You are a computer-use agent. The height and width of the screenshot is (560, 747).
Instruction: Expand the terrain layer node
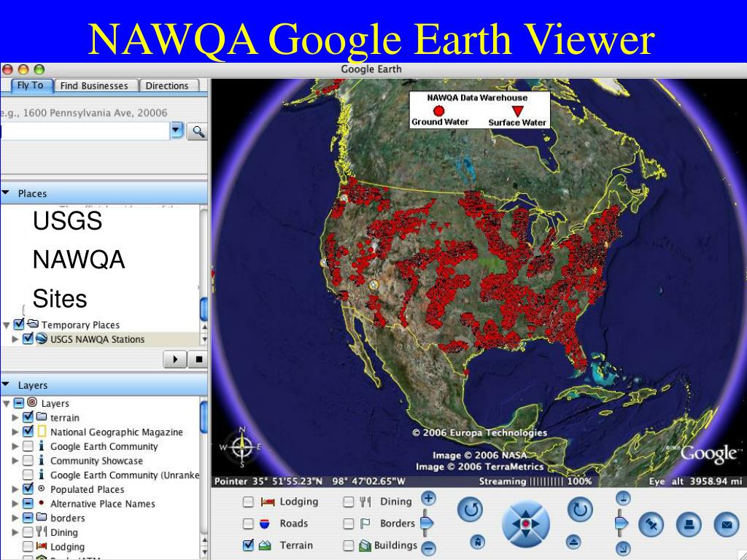pos(15,418)
